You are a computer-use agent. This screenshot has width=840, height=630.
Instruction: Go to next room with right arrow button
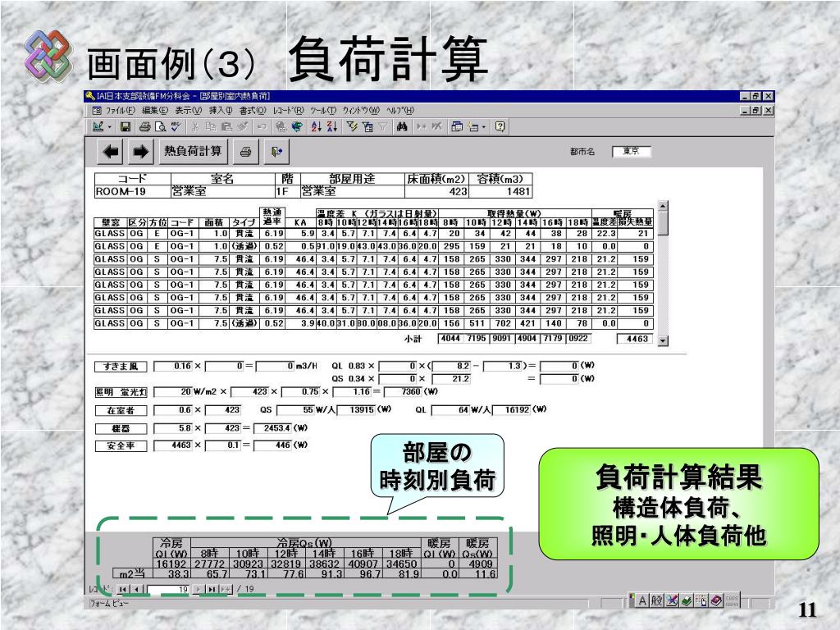(140, 152)
